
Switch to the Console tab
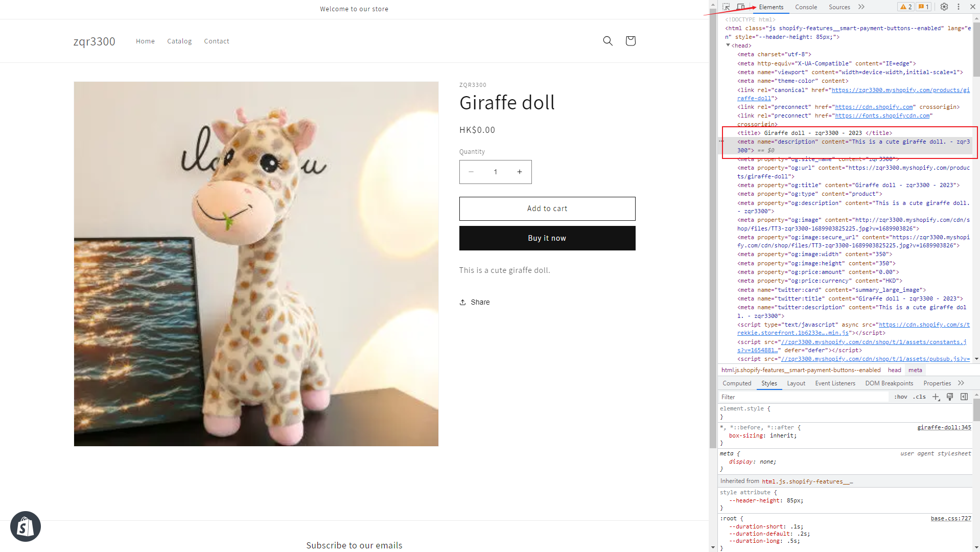(806, 7)
